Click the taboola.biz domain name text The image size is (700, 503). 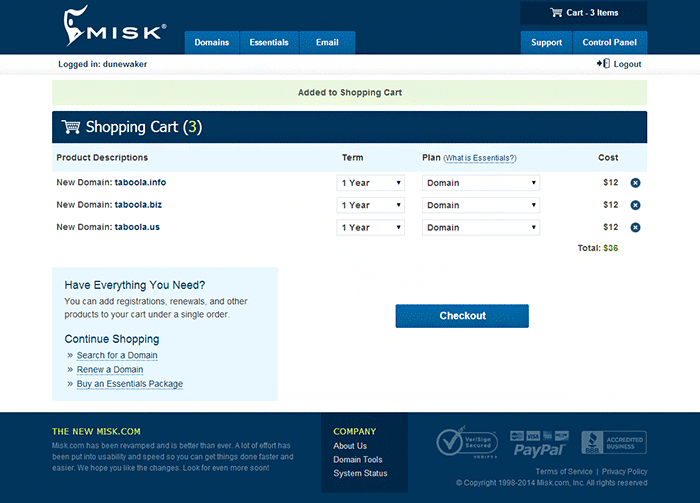click(138, 205)
